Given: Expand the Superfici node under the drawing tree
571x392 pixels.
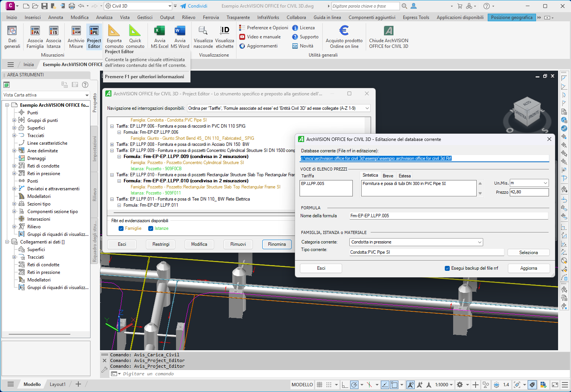Looking at the screenshot, I should (x=14, y=128).
